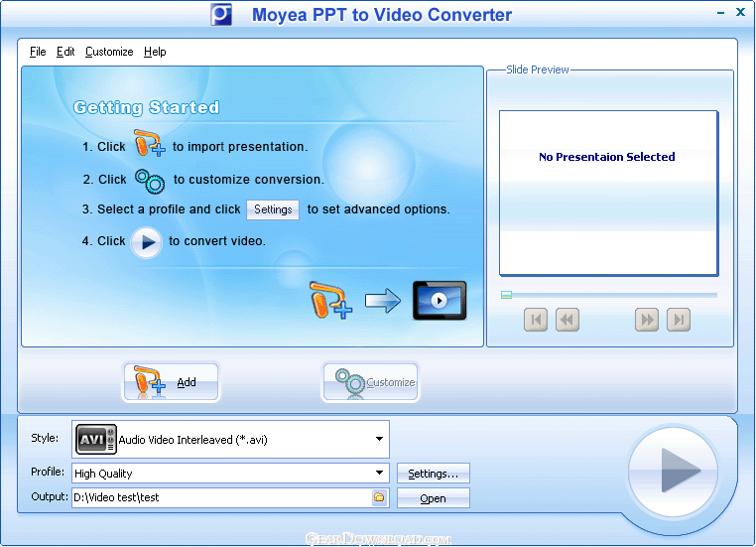
Task: Click the AVI format icon in Style box
Action: pyautogui.click(x=96, y=439)
